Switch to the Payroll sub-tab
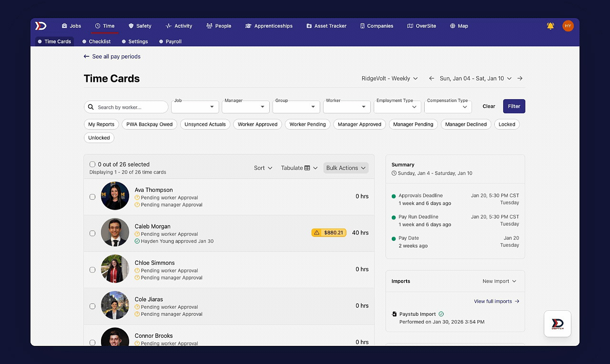Viewport: 610px width, 364px height. point(170,41)
